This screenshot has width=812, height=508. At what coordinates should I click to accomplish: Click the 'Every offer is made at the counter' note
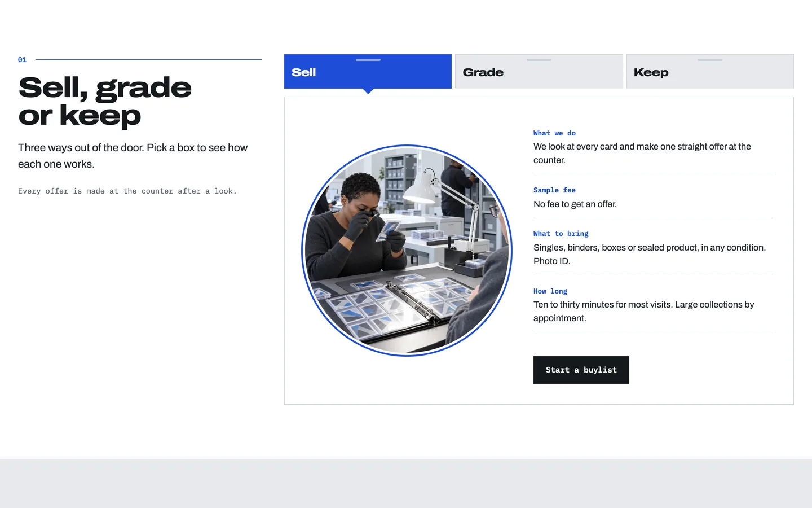(127, 191)
